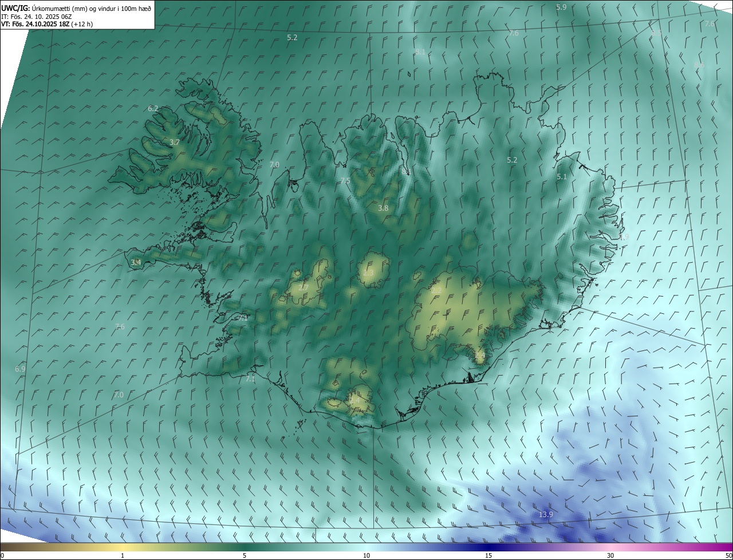Click the dark blue section of the color scale
Viewport: 733px width, 560px height.
488,547
